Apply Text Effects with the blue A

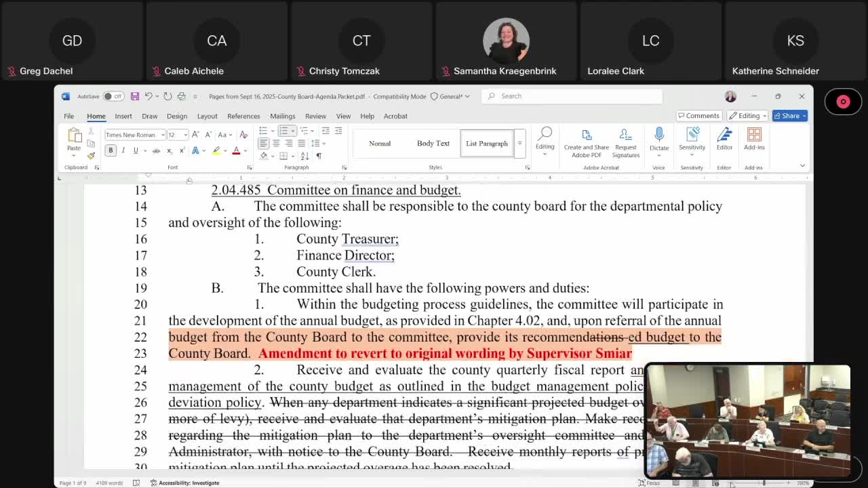coord(195,150)
